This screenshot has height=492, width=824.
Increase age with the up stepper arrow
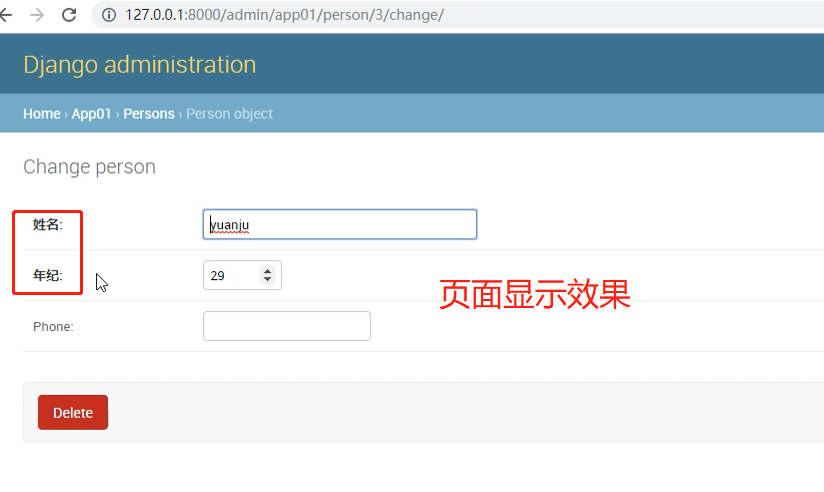[x=267, y=271]
